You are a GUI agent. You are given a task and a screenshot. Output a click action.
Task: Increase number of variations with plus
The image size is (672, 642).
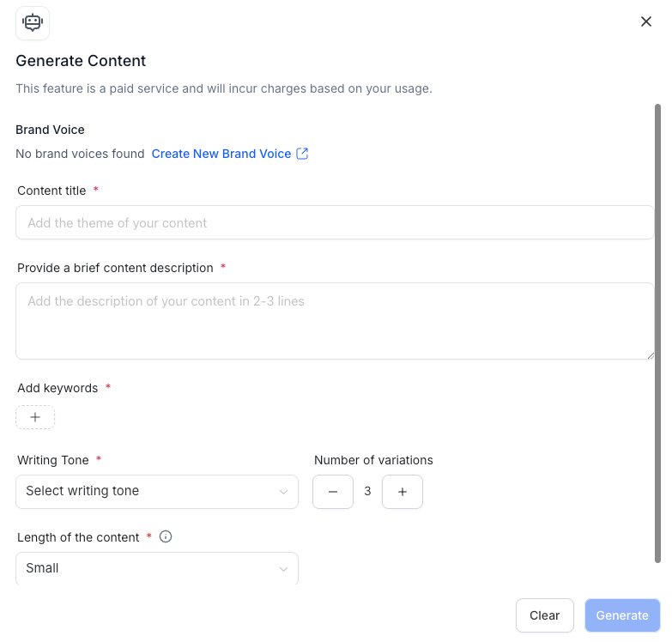pos(403,492)
